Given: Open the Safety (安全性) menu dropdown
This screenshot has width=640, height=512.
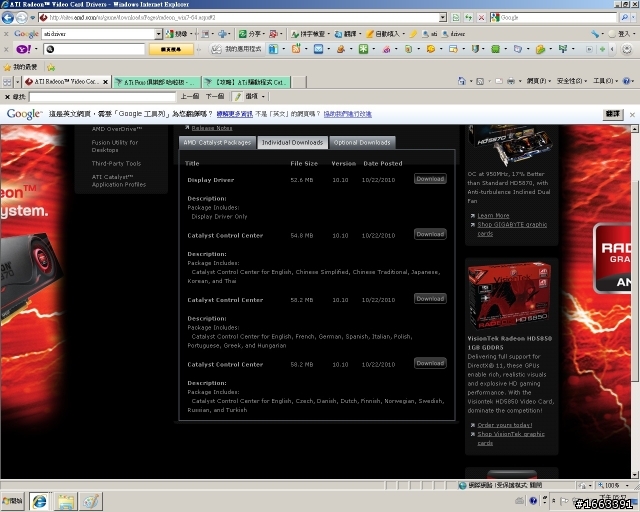Looking at the screenshot, I should pos(572,81).
